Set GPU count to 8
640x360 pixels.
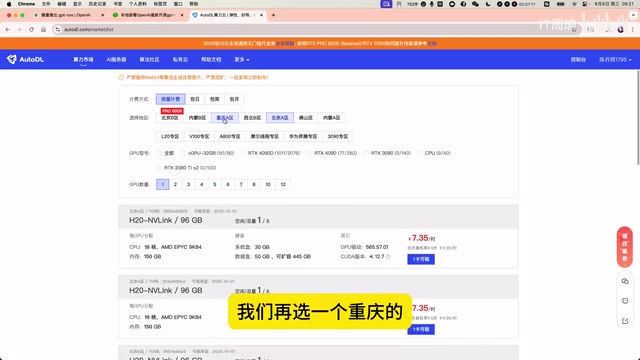pyautogui.click(x=254, y=184)
